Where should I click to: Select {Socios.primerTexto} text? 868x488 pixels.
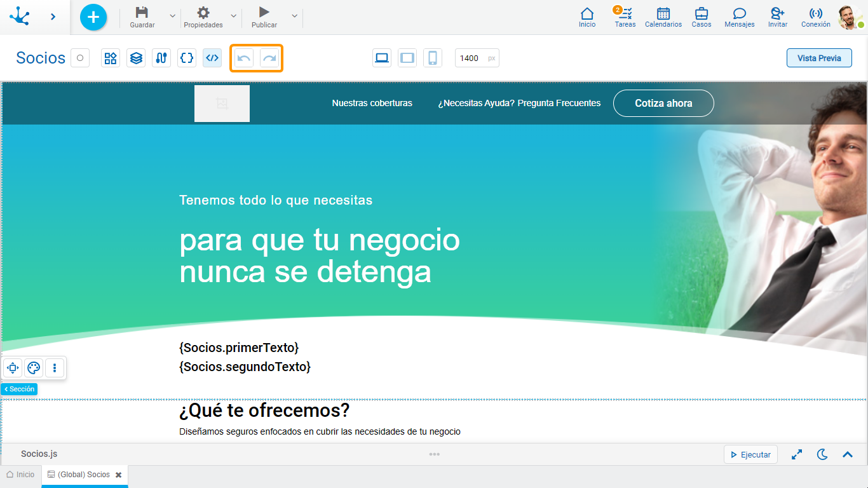239,348
